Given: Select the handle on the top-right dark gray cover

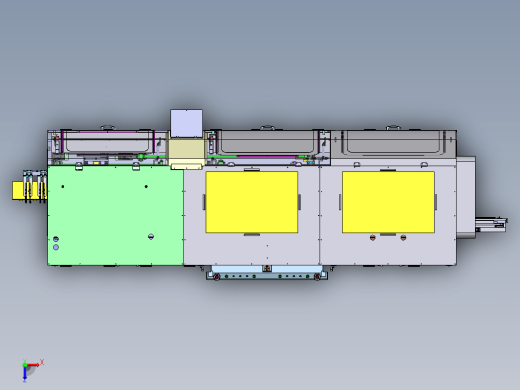Looking at the screenshot, I should coord(393,128).
